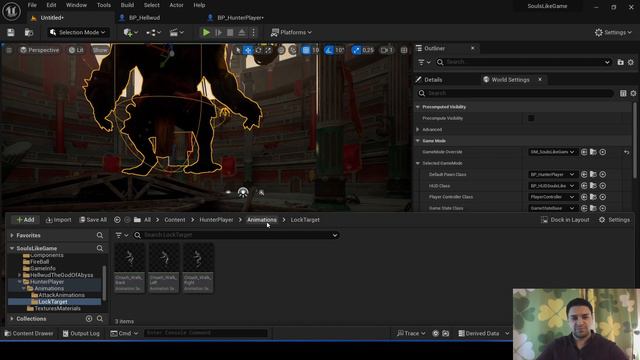
Task: Browse to HUD Class asset folder icon
Action: [593, 186]
